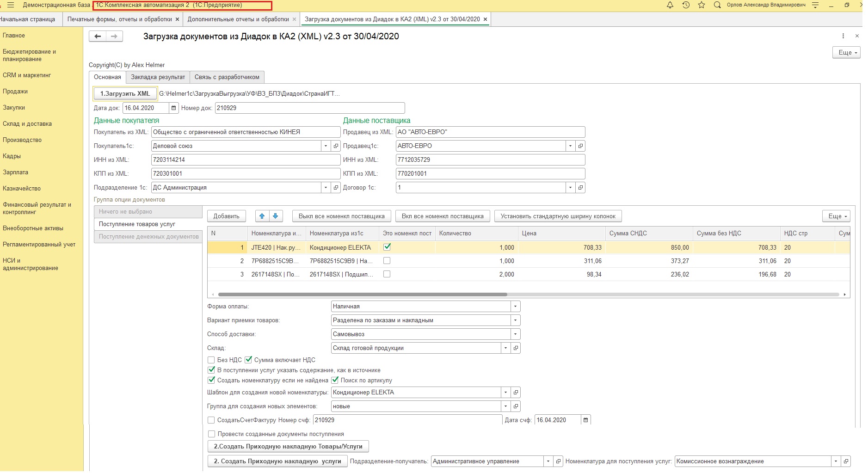Open the history clock icon
The image size is (868, 473).
coord(686,5)
